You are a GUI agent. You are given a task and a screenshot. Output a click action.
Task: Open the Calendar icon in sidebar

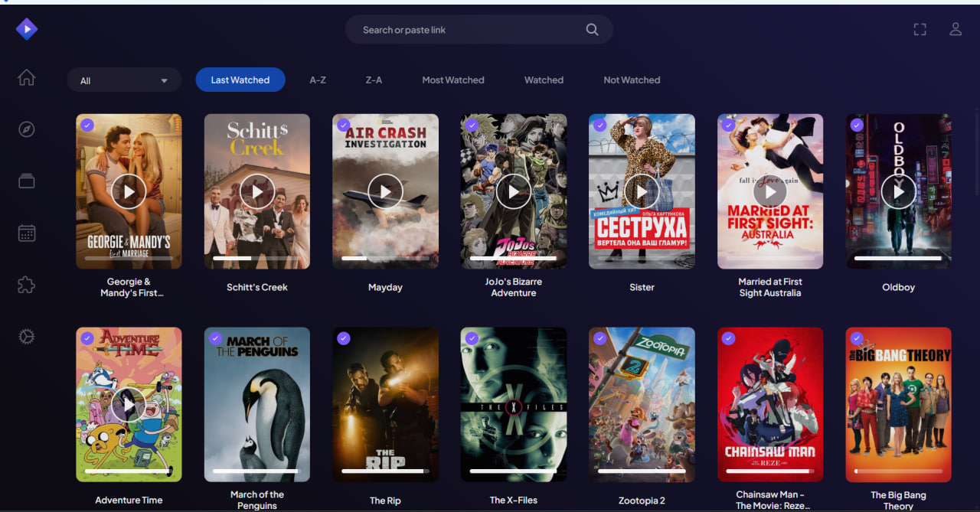tap(27, 233)
